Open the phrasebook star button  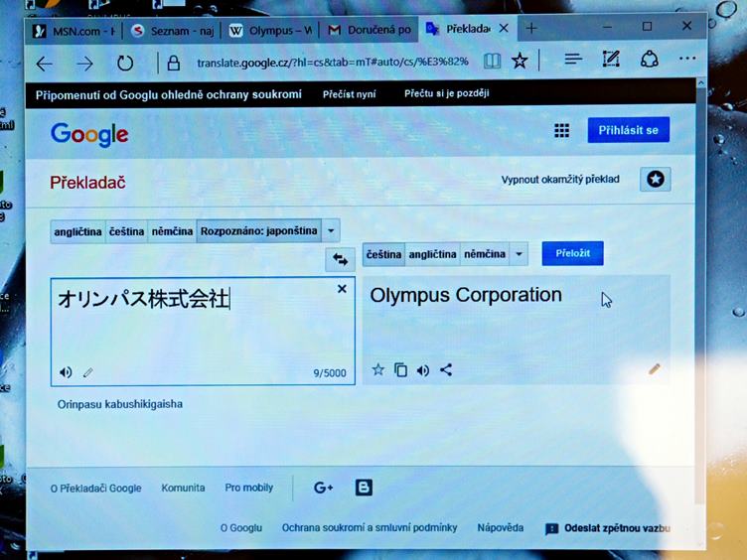point(655,179)
